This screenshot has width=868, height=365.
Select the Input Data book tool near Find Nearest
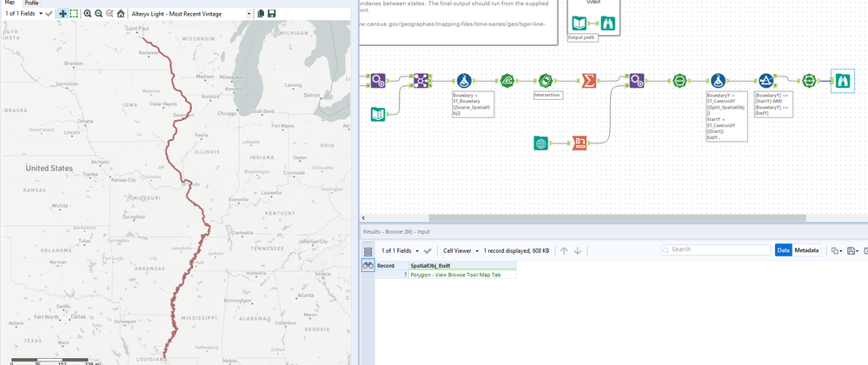[x=378, y=114]
